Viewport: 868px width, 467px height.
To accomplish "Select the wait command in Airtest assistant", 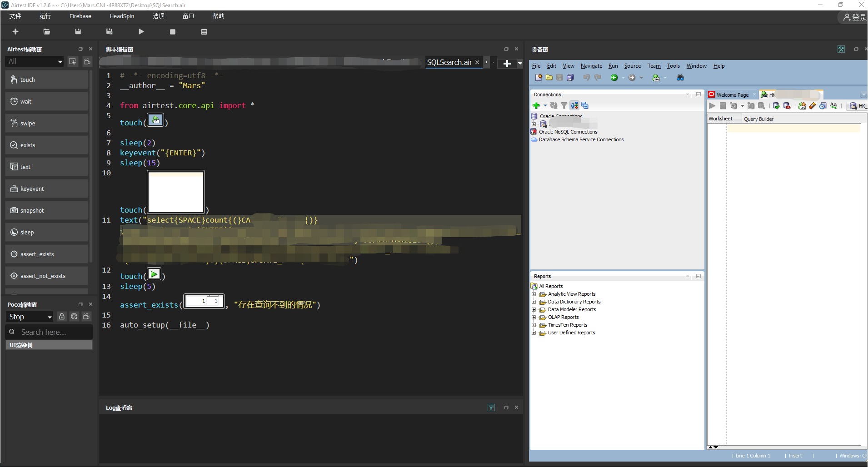I will coord(47,101).
